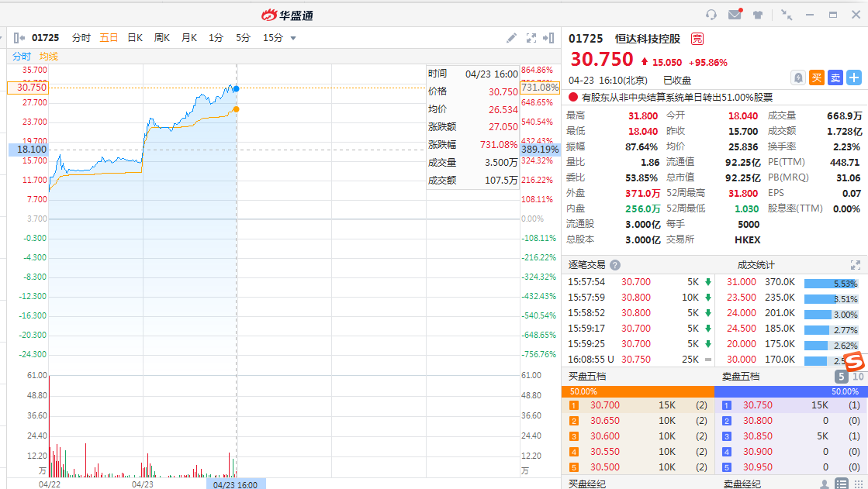Viewport: 868px width, 489px height.
Task: Select ask level 3 at 30.850
Action: point(790,436)
